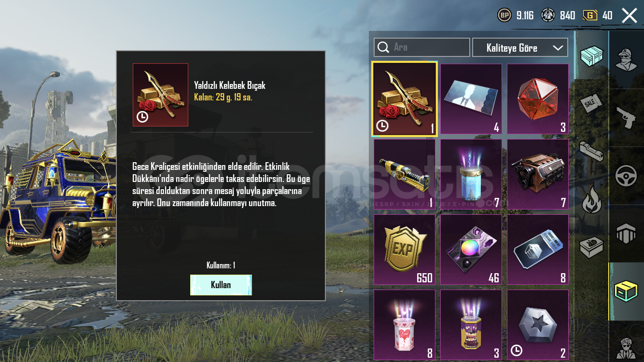Viewport: 644px width, 362px height.
Task: Select the engine part item
Action: [538, 174]
